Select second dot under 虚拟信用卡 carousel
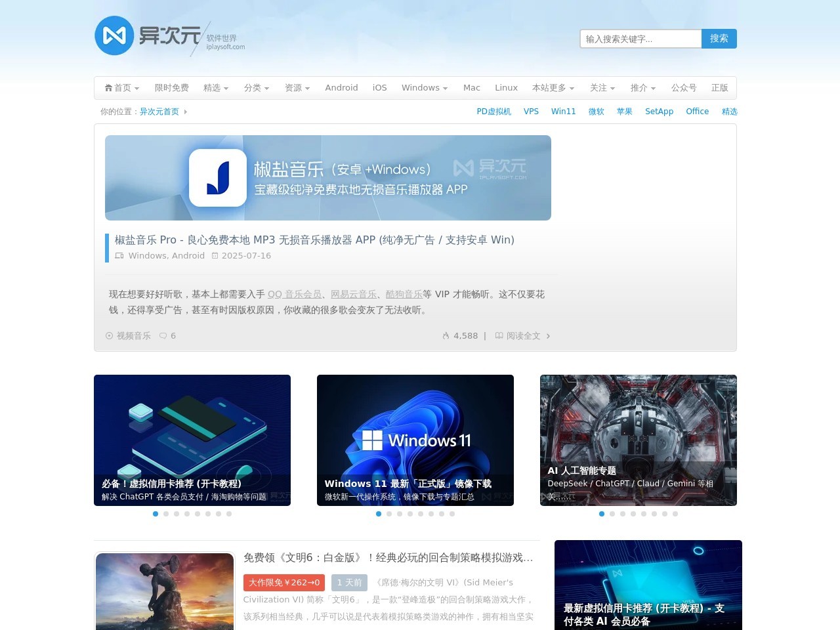 [x=166, y=514]
